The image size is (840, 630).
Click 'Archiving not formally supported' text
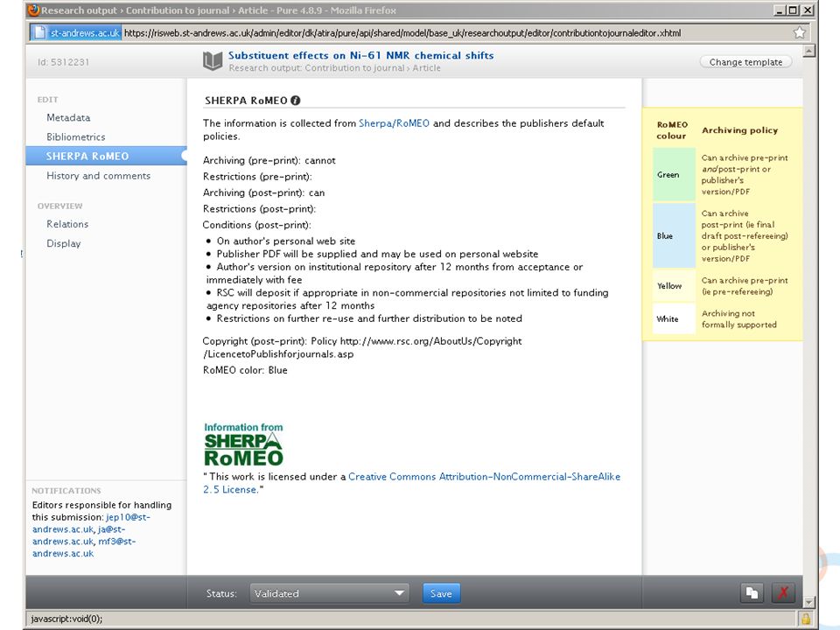coord(738,318)
